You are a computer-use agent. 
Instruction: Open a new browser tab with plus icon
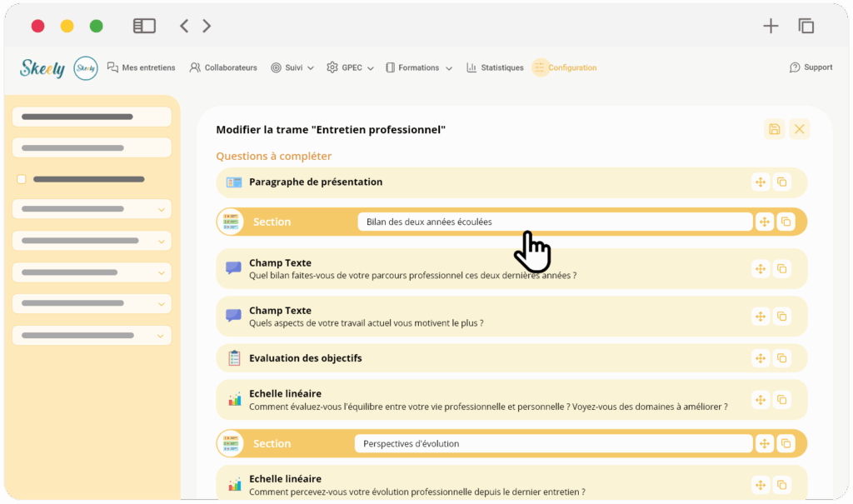pos(771,26)
